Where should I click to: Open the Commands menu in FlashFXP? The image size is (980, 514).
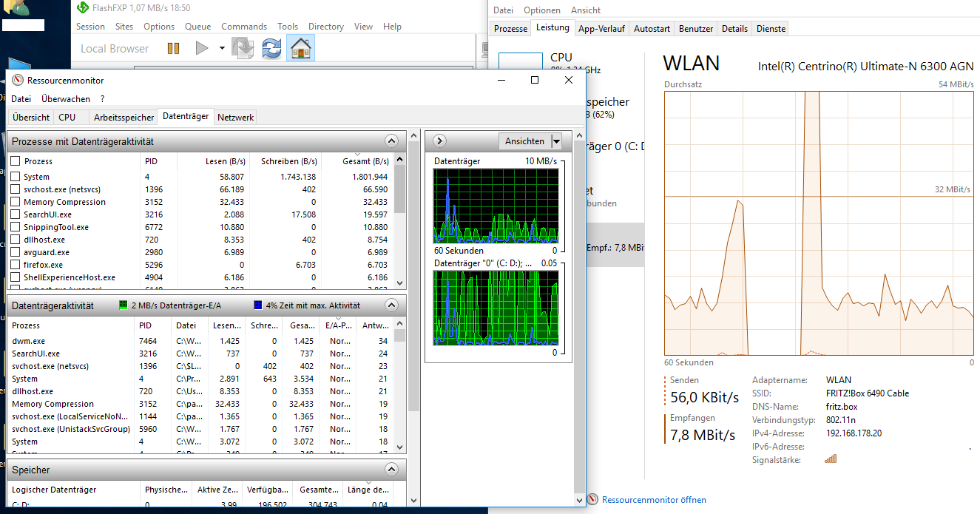[x=244, y=27]
